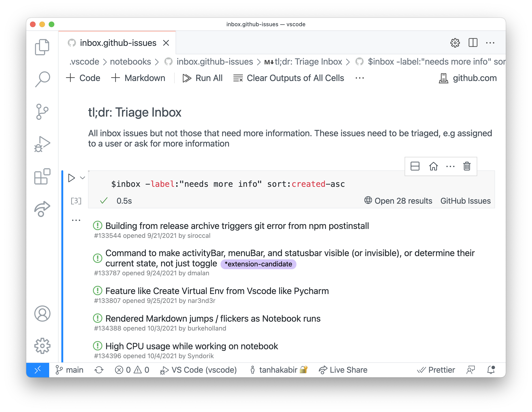The image size is (532, 412).
Task: Click the home/reset cell icon
Action: click(x=433, y=166)
